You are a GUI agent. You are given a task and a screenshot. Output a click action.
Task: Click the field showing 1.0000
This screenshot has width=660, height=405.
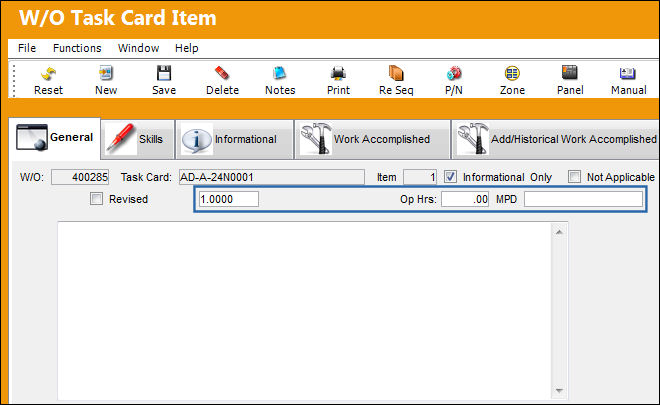pos(229,199)
